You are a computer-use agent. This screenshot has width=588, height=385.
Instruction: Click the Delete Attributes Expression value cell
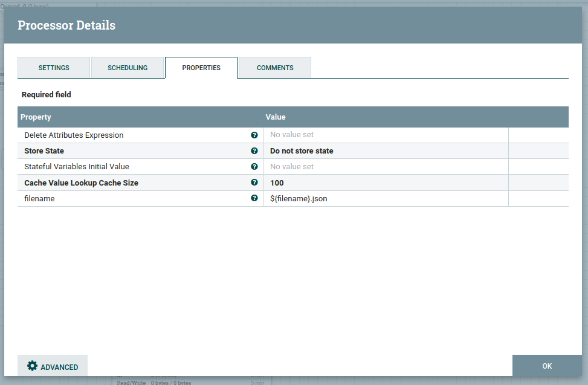(386, 135)
